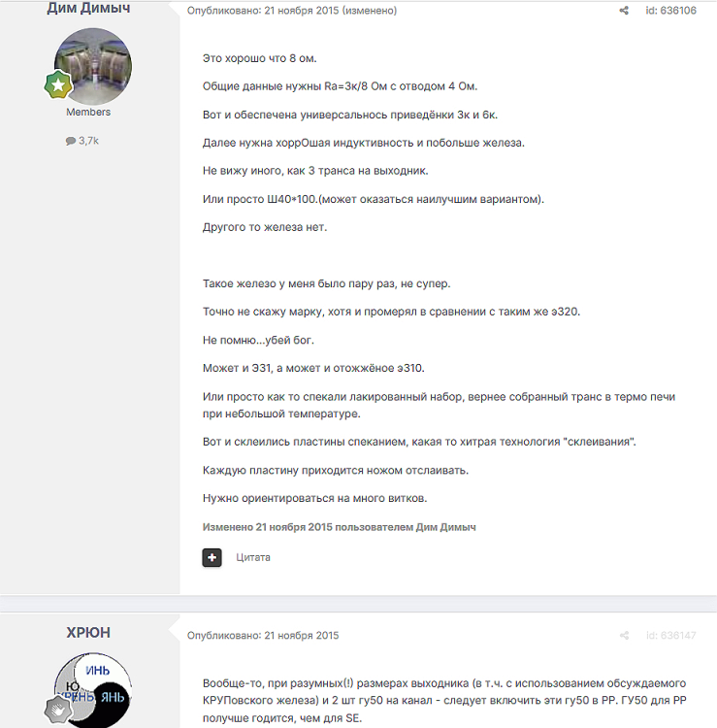
Task: Click share icon on Дим Димыч's post
Action: point(624,11)
